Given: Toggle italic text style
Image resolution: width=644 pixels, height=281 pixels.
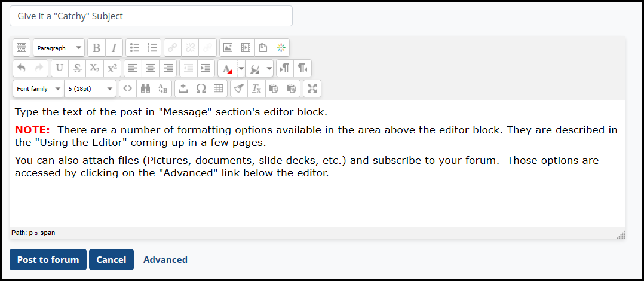Looking at the screenshot, I should tap(114, 48).
